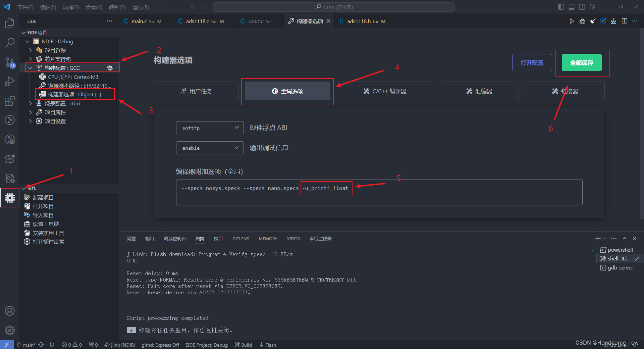Open the Source Control view
The width and height of the screenshot is (644, 349).
point(10,62)
